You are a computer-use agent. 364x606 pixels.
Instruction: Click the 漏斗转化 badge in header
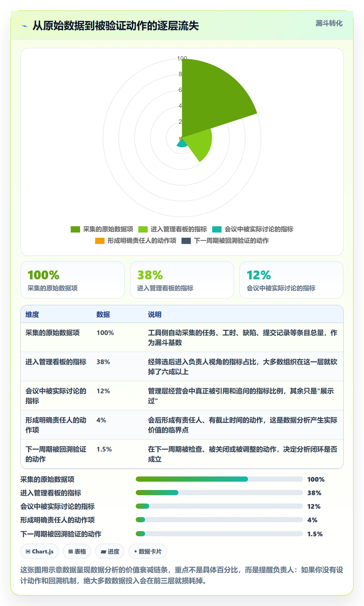pyautogui.click(x=329, y=23)
